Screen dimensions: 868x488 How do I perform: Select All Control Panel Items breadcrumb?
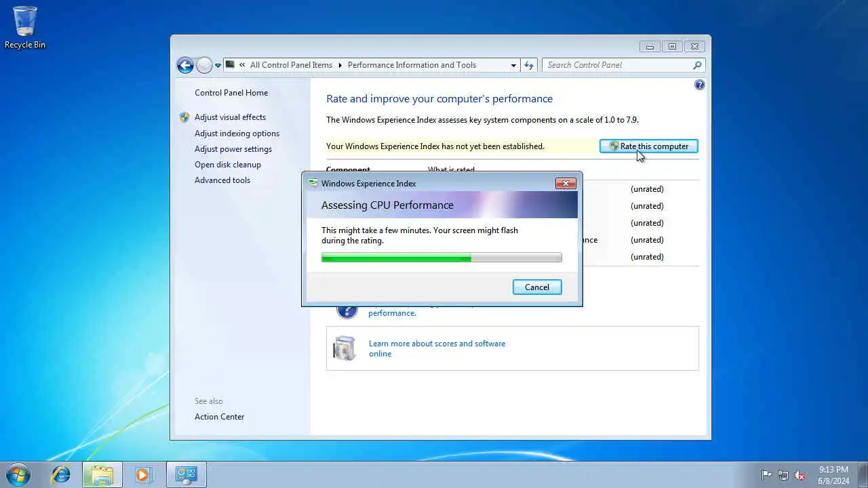(x=291, y=65)
